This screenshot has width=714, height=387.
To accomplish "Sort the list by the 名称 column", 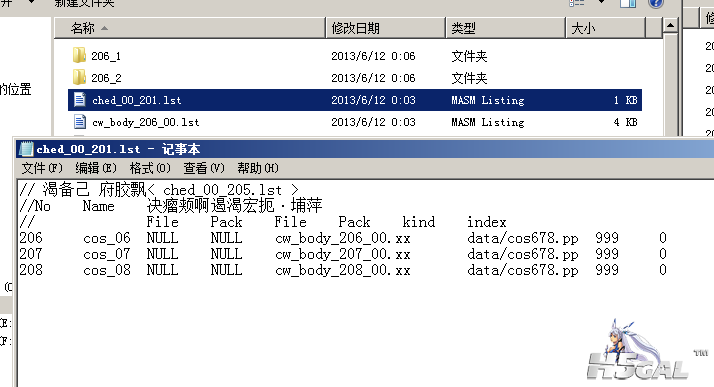I will [x=190, y=28].
